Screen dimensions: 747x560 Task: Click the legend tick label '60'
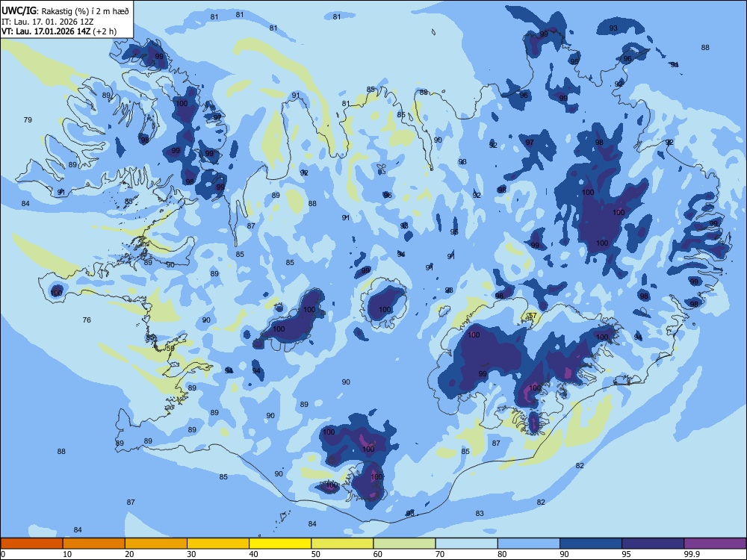pyautogui.click(x=378, y=554)
